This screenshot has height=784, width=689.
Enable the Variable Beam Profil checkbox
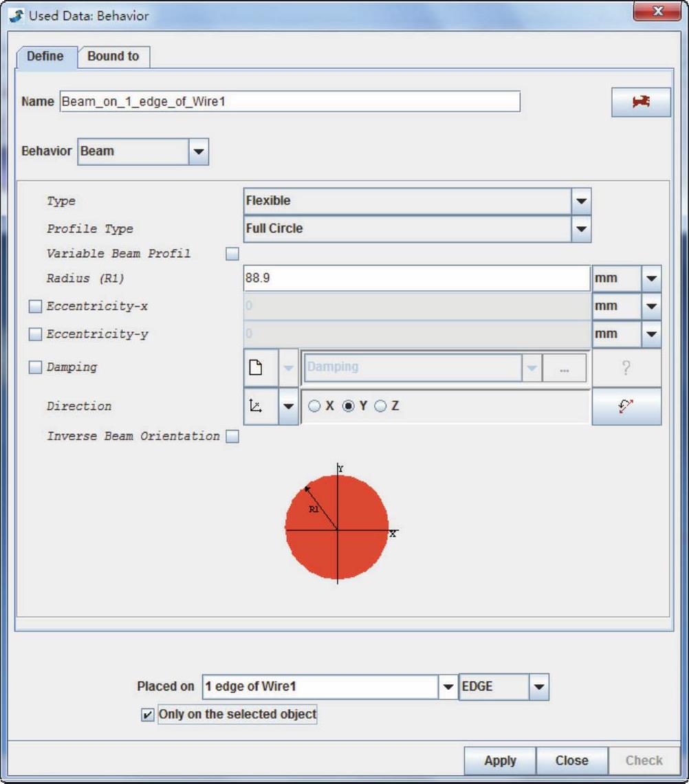232,254
